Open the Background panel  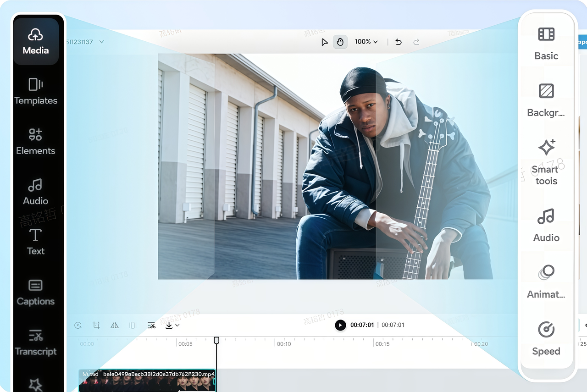pos(546,99)
